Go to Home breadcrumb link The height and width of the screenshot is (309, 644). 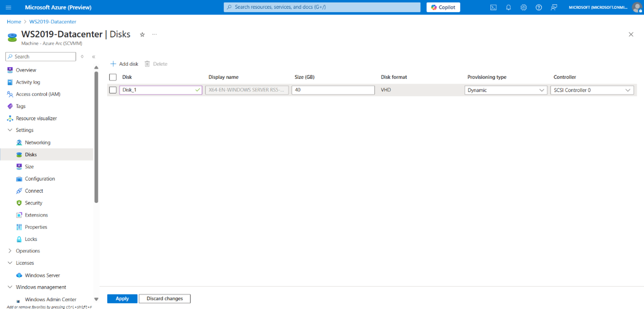point(14,21)
